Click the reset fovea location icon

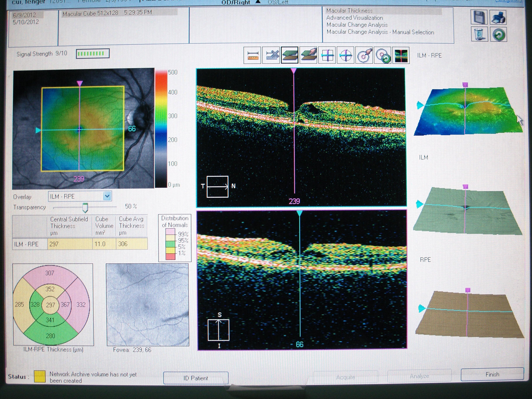coord(383,55)
